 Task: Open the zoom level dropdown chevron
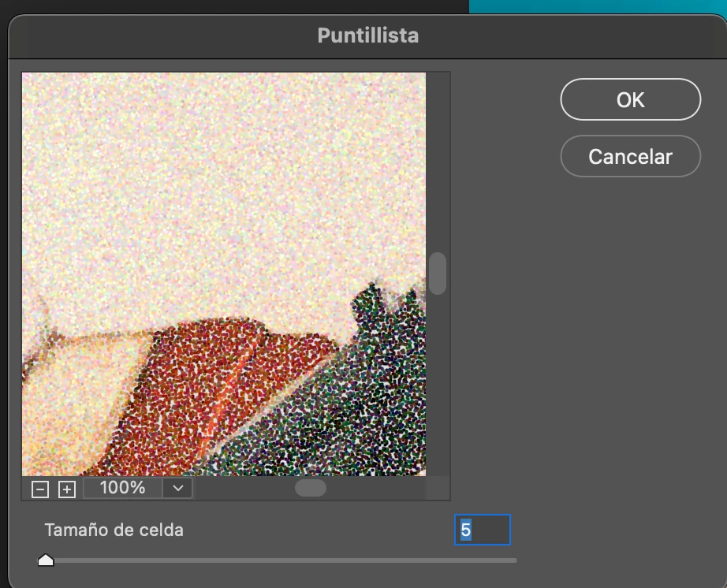click(178, 488)
